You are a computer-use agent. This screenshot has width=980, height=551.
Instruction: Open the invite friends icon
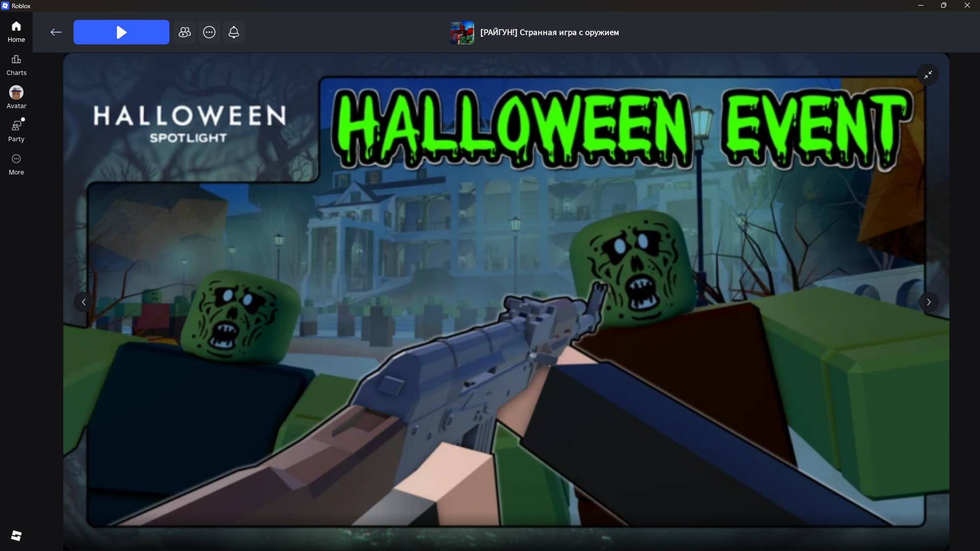tap(185, 32)
